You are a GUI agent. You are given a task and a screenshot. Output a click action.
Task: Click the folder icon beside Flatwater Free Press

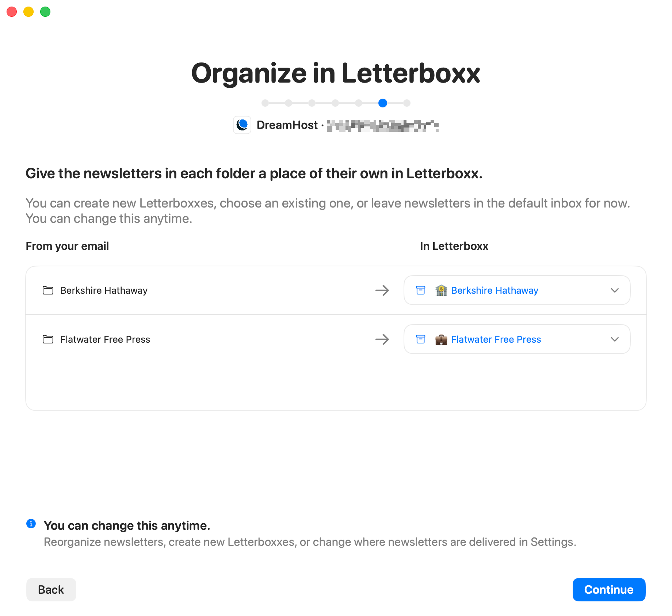(x=48, y=339)
